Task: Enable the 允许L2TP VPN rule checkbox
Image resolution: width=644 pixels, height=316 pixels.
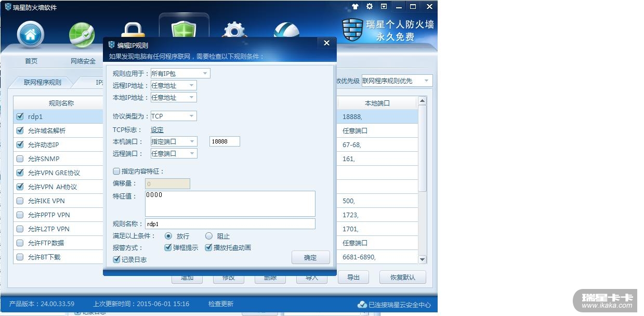Action: pyautogui.click(x=20, y=229)
